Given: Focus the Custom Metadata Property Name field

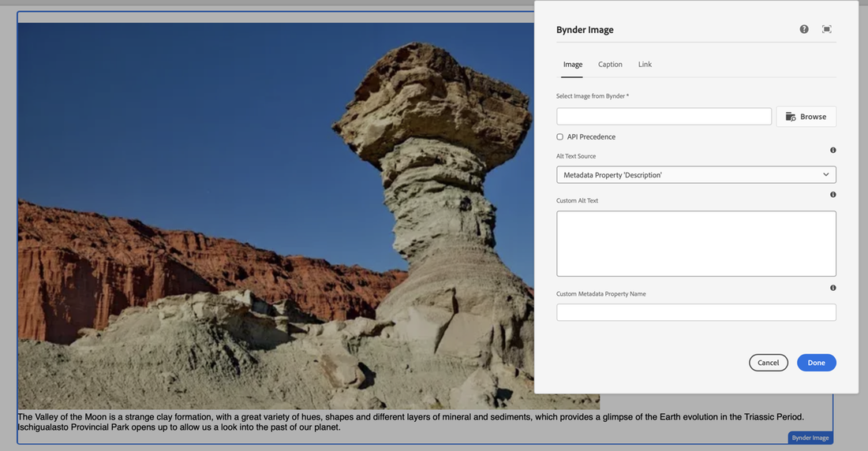Looking at the screenshot, I should coord(696,313).
